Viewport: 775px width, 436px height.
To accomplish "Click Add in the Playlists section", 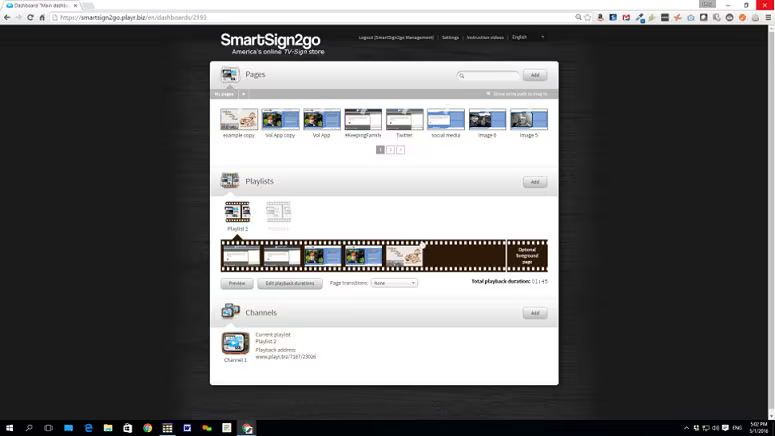I will point(535,182).
